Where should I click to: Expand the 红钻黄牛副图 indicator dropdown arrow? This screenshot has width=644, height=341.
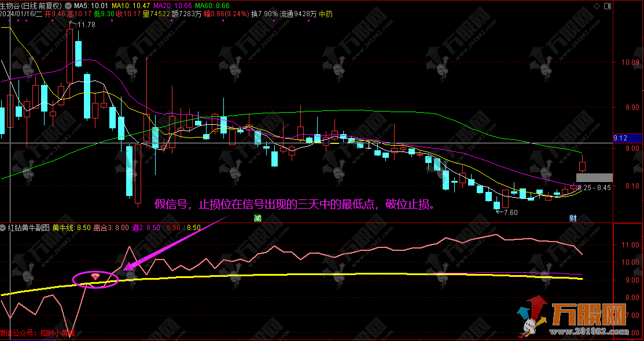[3, 227]
